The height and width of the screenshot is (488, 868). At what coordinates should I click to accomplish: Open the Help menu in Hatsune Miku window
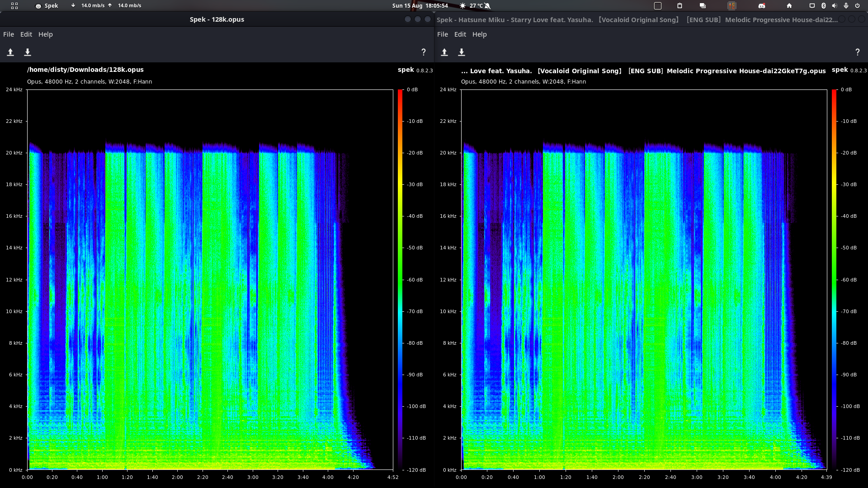point(480,34)
